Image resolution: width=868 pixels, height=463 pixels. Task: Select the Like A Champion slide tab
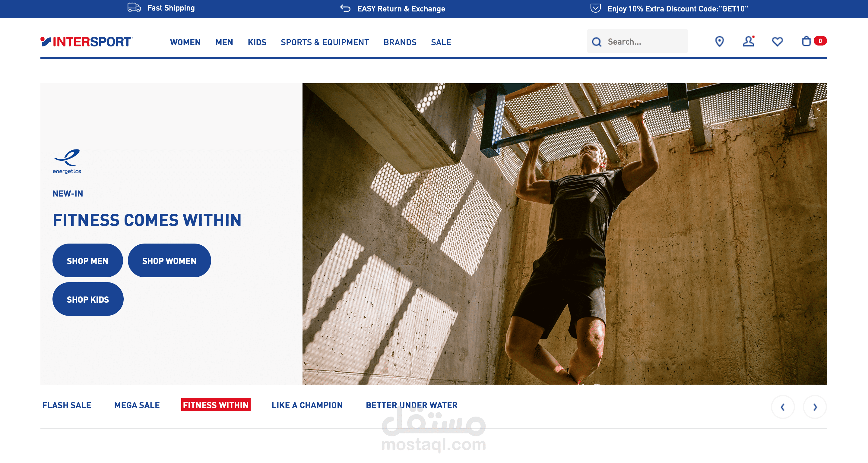tap(307, 405)
